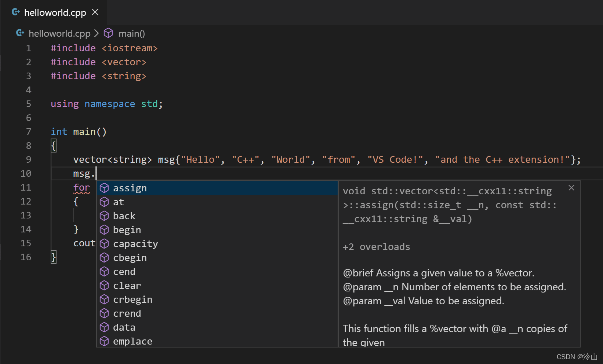603x364 pixels.
Task: Click line number 1 in gutter
Action: [x=29, y=48]
